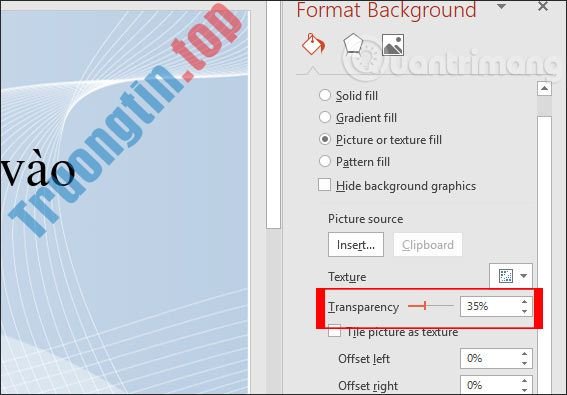Click the Transparency 35% value field
This screenshot has width=567, height=395.
pos(490,306)
